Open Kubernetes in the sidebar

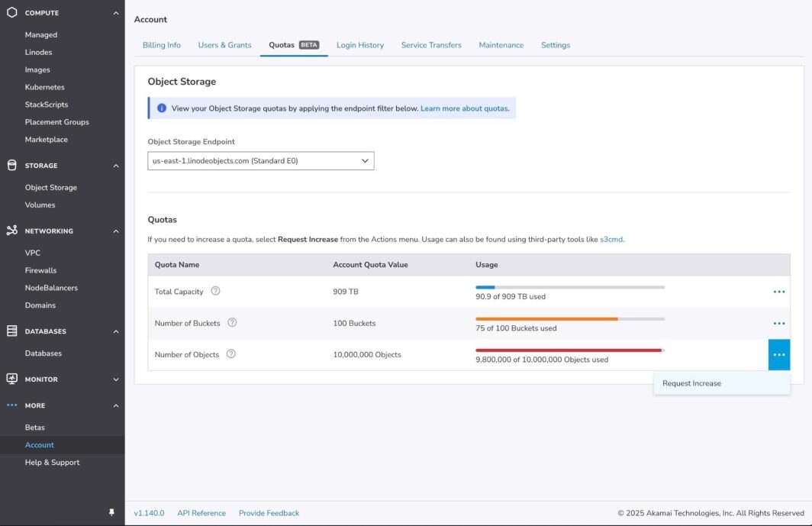click(44, 87)
